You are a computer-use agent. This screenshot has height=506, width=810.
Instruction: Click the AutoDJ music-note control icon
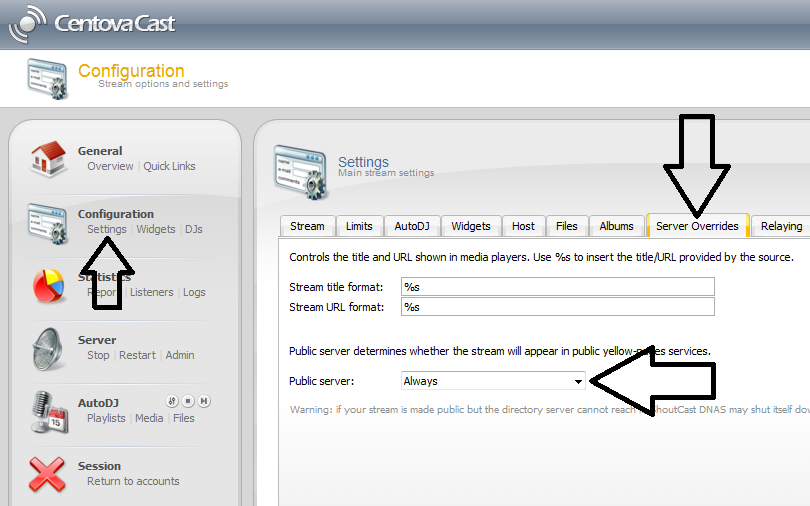[x=172, y=401]
